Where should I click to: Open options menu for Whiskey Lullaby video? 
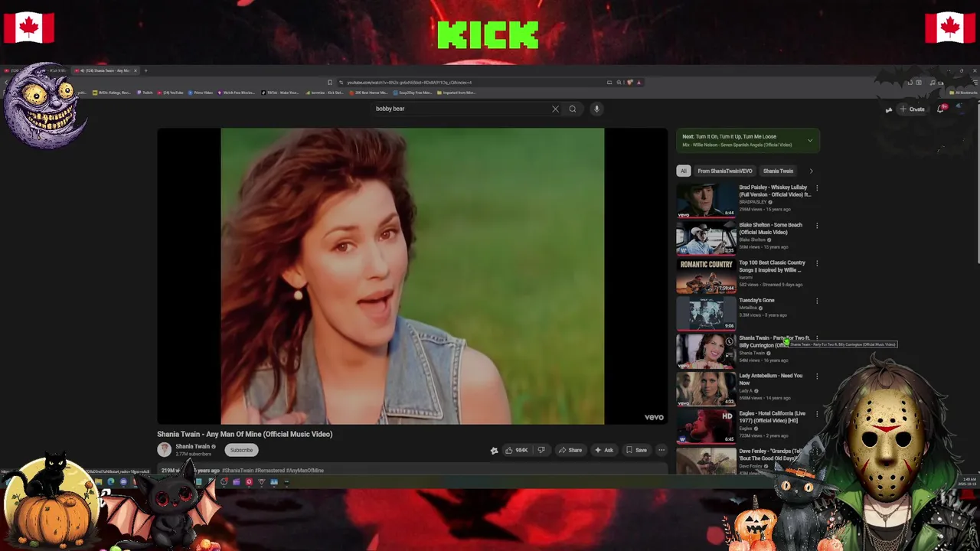[x=817, y=188]
